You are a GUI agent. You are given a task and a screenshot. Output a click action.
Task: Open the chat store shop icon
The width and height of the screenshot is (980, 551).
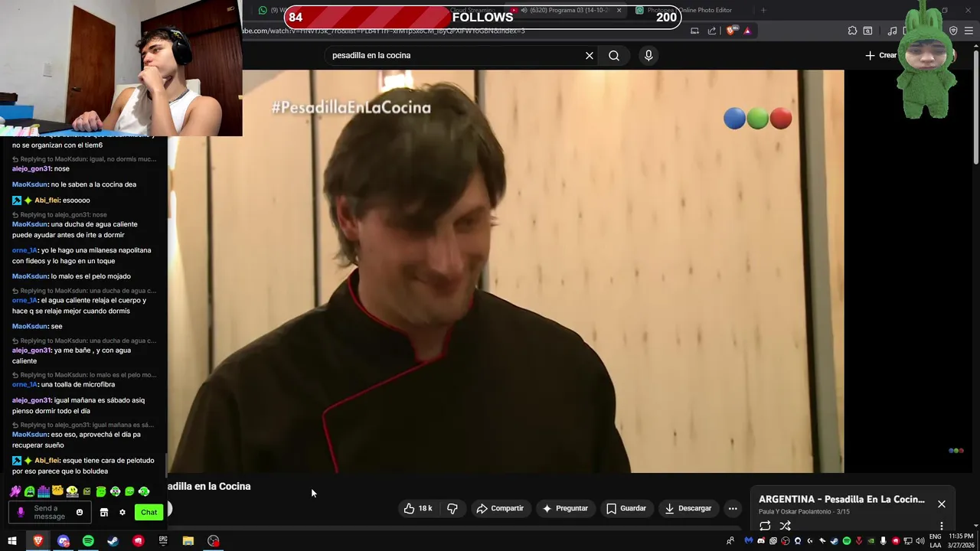(104, 512)
